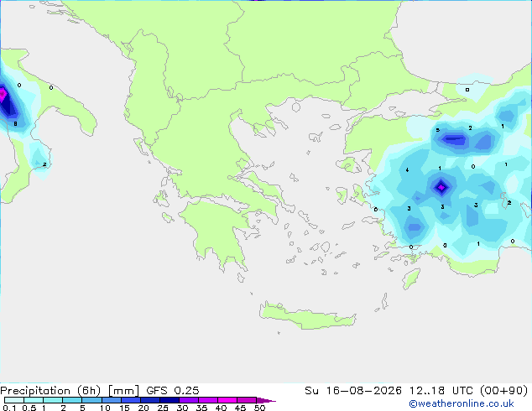Pick the dark blue swatch between 25 and 30

[170, 400]
